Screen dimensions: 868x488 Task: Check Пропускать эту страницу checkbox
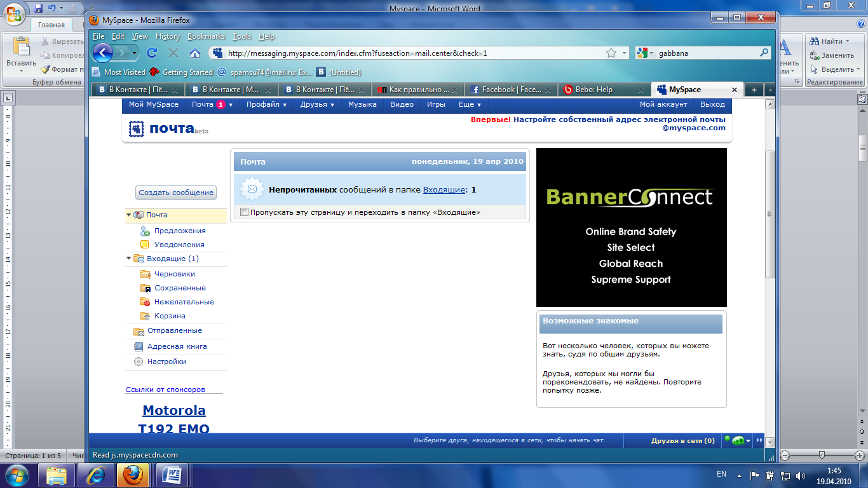(245, 212)
